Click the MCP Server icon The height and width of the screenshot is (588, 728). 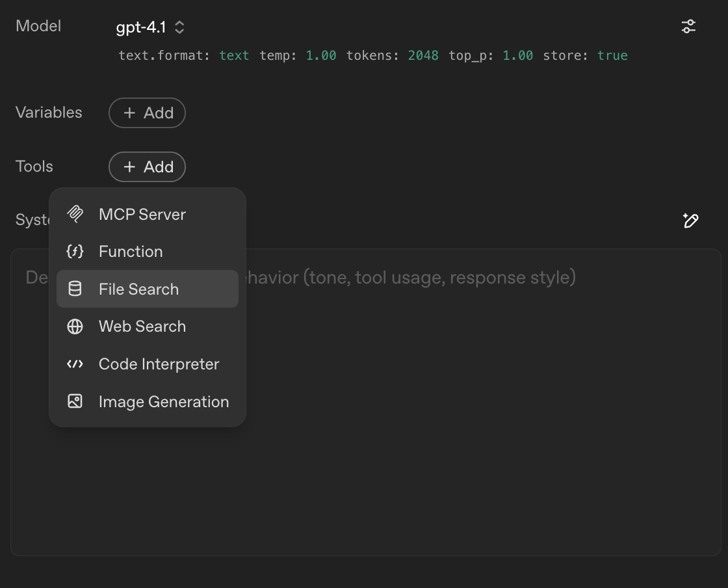[75, 214]
